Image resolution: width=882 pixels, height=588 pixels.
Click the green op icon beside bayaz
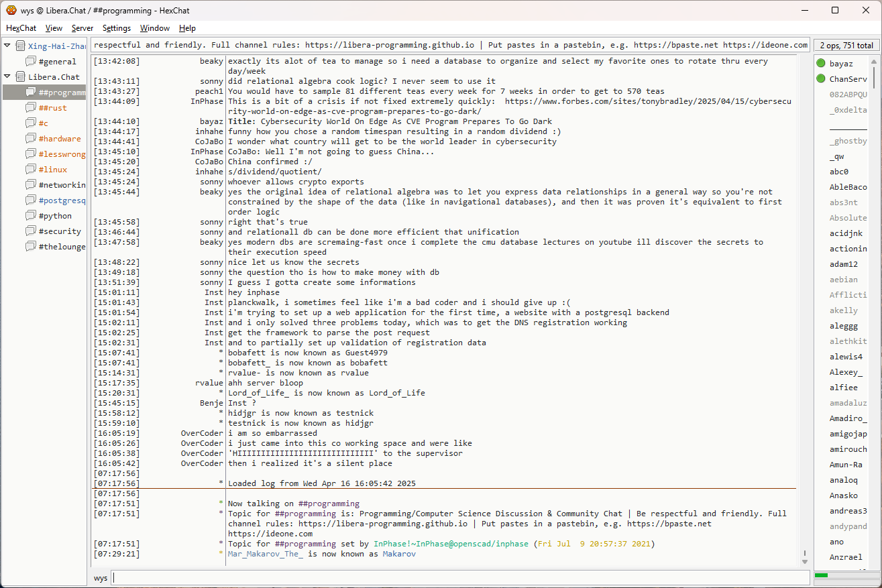[821, 64]
